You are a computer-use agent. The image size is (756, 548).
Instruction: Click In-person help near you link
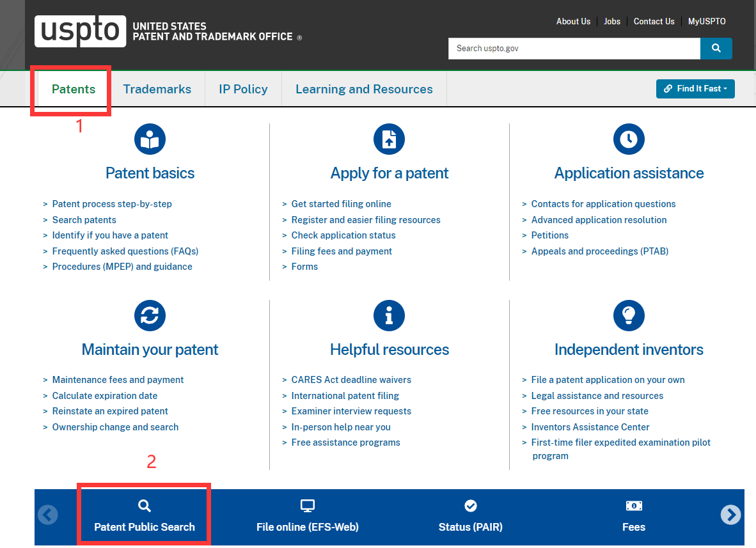[x=341, y=427]
